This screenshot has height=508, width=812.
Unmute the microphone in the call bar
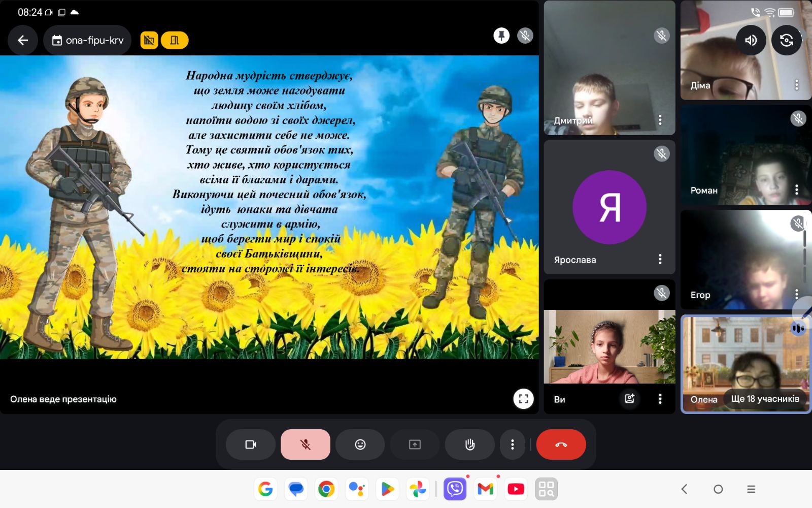(x=306, y=444)
